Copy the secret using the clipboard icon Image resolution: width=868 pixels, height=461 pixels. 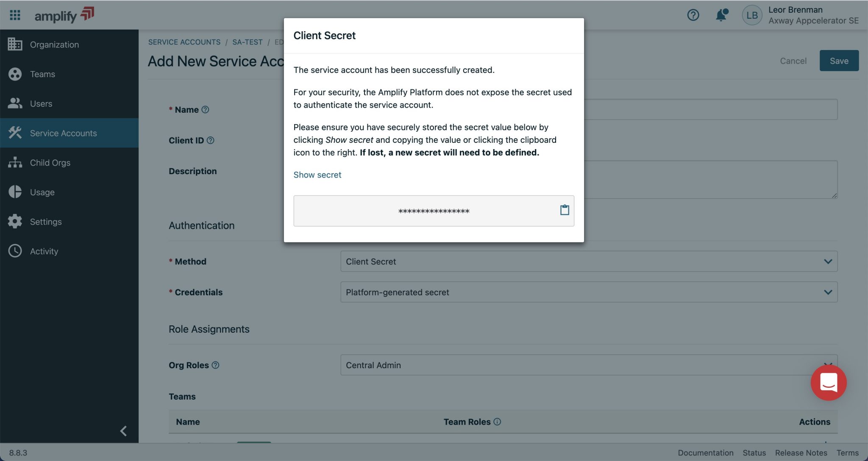[564, 209]
